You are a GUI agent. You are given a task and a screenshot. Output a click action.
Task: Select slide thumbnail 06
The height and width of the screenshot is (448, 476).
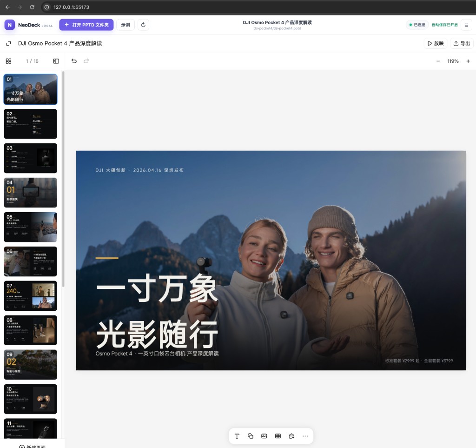click(x=30, y=261)
